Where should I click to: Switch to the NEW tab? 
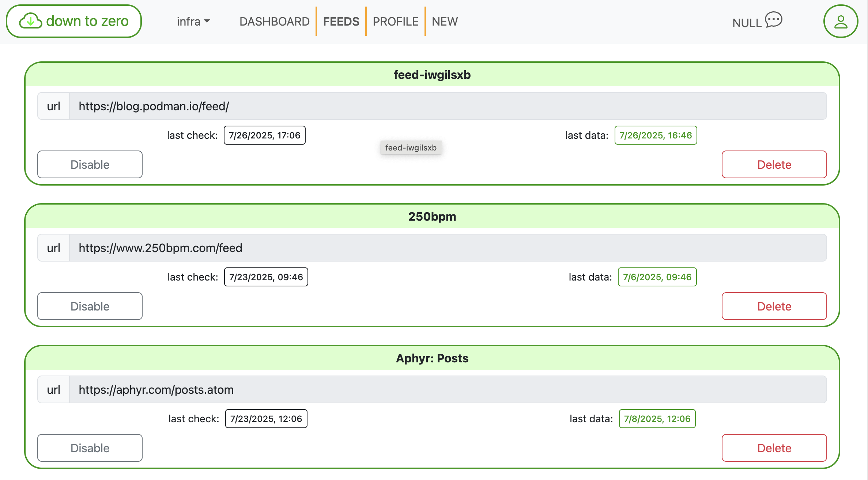pos(445,22)
